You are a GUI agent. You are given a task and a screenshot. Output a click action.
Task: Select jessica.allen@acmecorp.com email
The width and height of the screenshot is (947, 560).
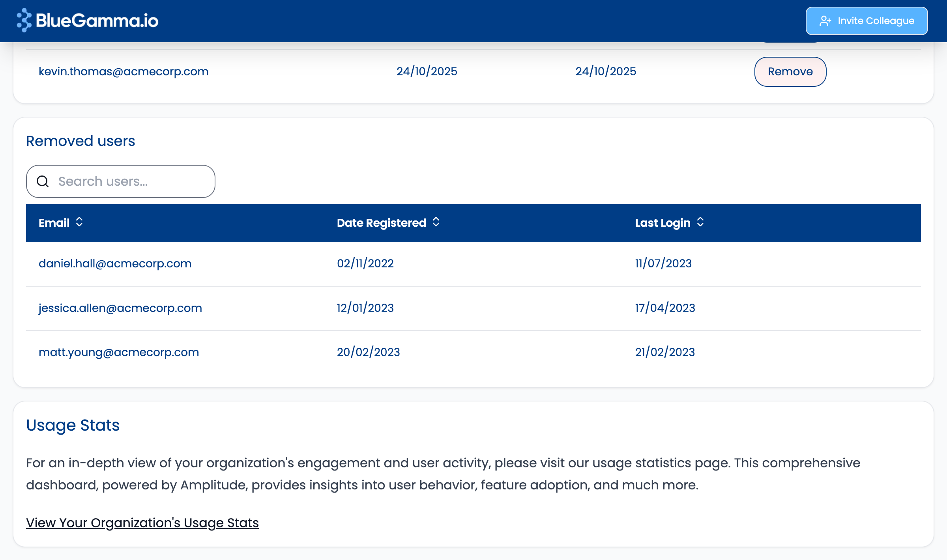(120, 308)
